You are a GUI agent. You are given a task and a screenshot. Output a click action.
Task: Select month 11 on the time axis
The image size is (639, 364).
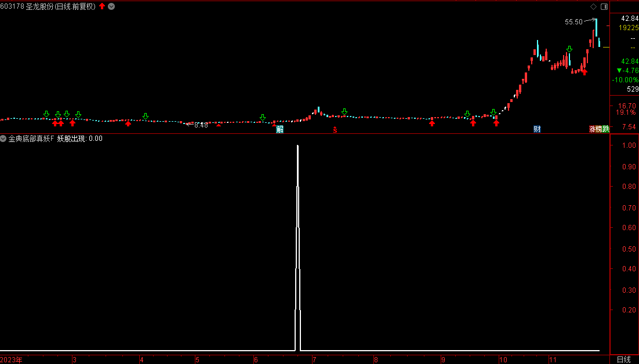[x=552, y=360]
